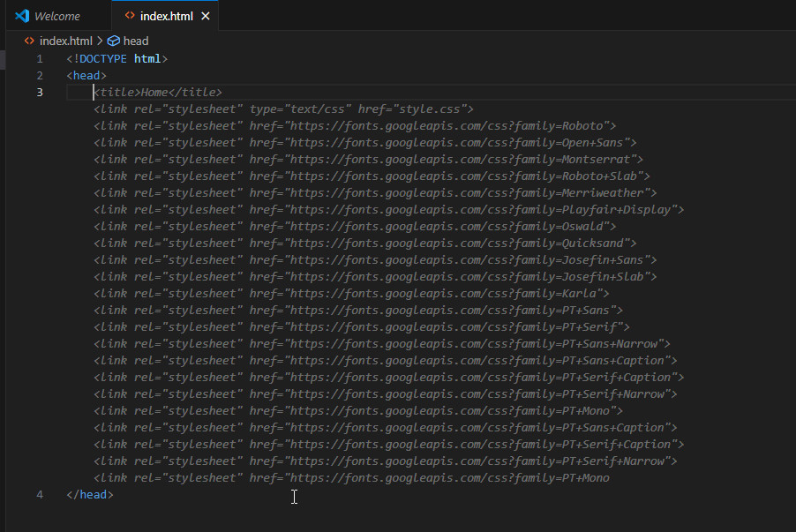This screenshot has height=532, width=796.
Task: Click the VS Code logo on Welcome tab
Action: (x=22, y=16)
